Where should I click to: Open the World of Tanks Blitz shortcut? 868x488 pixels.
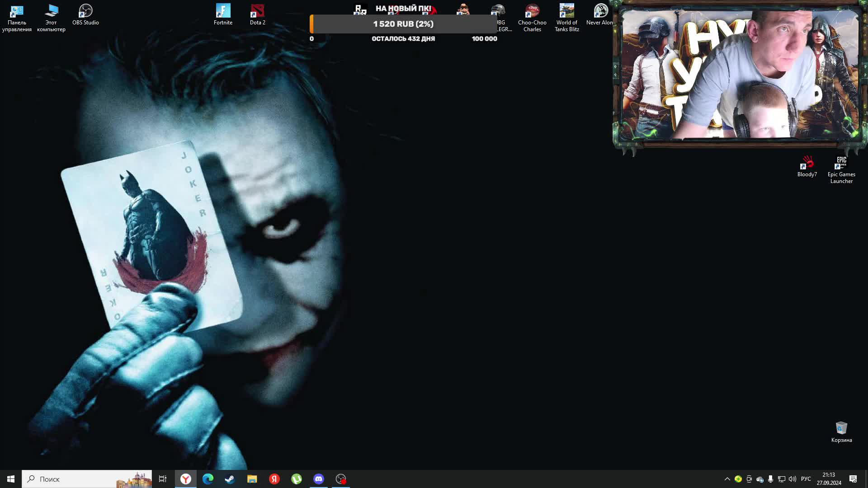pos(566,18)
